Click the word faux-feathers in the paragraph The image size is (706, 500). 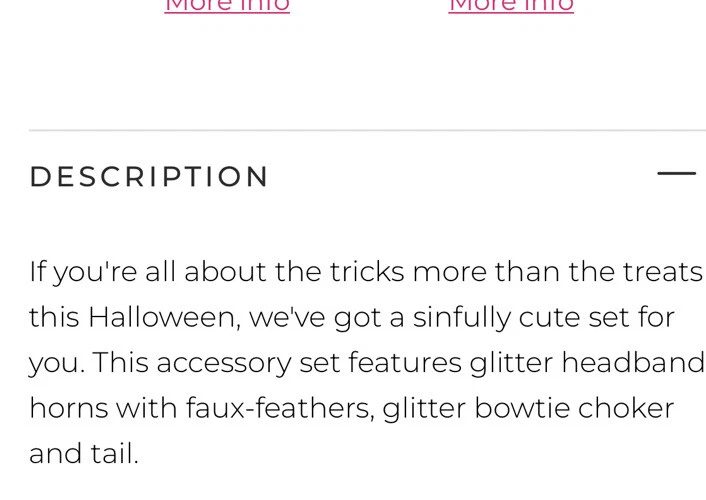[x=280, y=409]
